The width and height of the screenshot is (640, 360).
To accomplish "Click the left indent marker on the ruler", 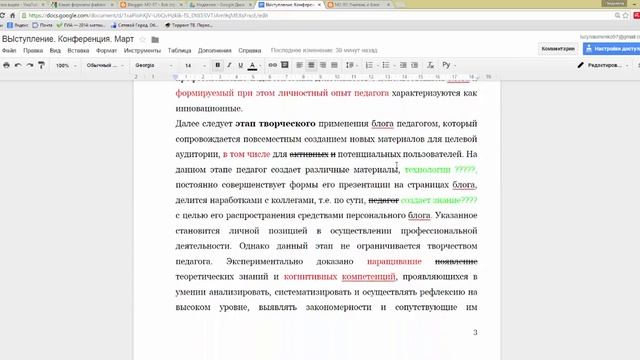I will [176, 77].
